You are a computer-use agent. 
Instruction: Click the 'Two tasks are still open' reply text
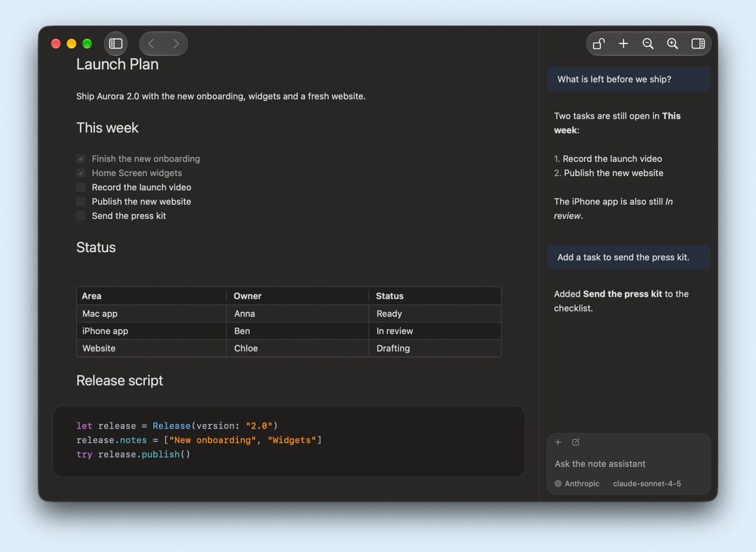click(617, 123)
